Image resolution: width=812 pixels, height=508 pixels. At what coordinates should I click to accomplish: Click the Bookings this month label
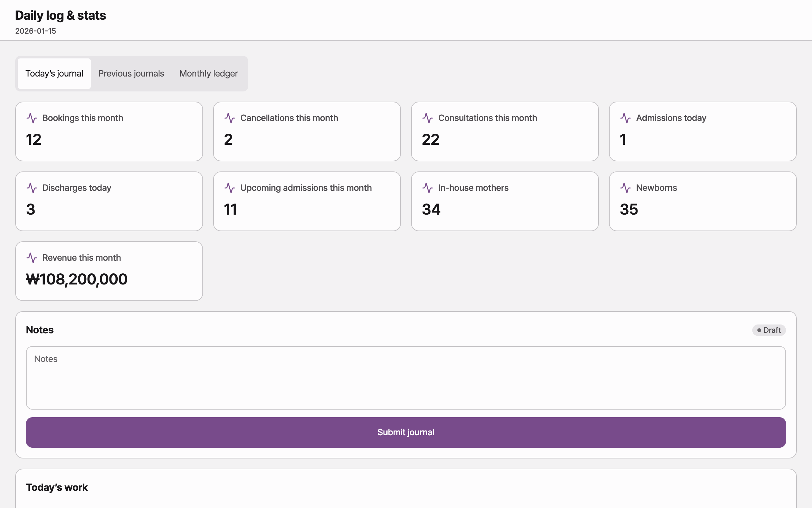coord(82,118)
